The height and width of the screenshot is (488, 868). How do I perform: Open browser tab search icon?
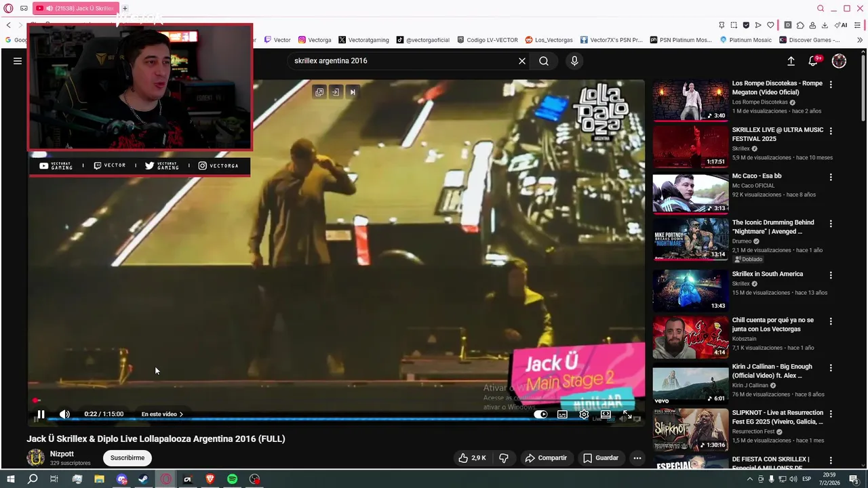point(821,8)
